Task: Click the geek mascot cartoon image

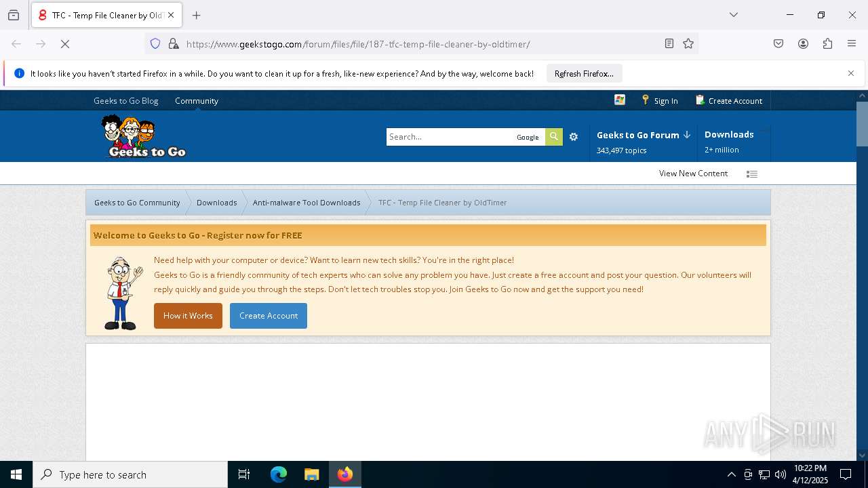Action: [x=123, y=293]
